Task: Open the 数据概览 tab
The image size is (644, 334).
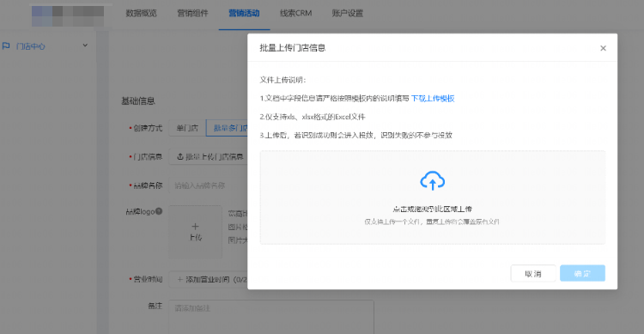Action: [x=142, y=13]
